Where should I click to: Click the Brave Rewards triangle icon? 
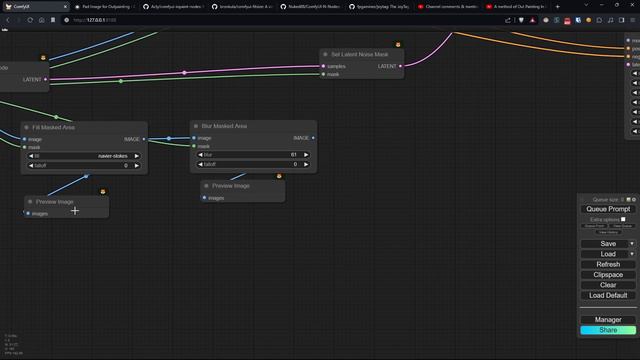click(533, 20)
